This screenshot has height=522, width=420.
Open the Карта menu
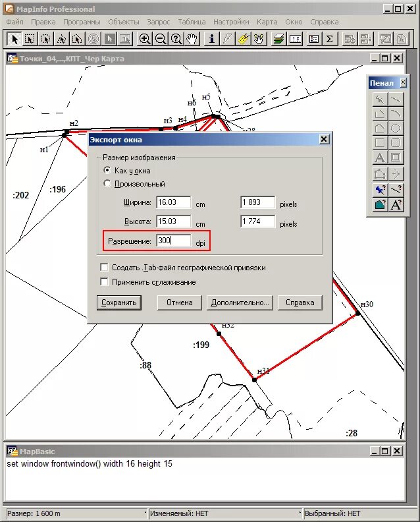[267, 22]
